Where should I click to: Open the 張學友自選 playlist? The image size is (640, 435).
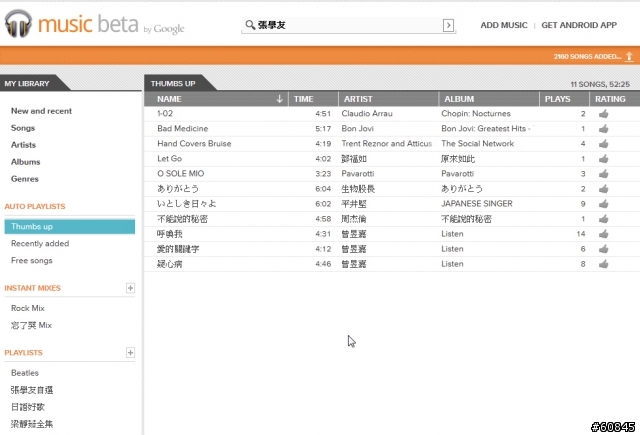pos(32,390)
